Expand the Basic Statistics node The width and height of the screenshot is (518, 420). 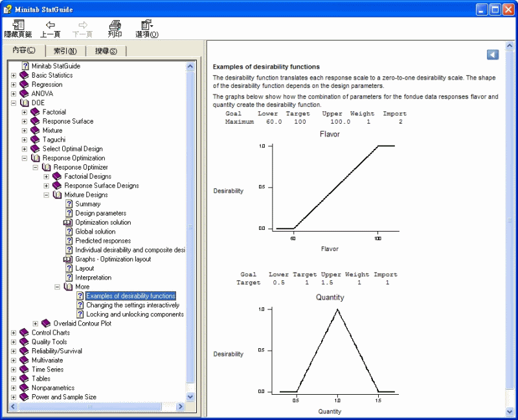click(x=14, y=75)
